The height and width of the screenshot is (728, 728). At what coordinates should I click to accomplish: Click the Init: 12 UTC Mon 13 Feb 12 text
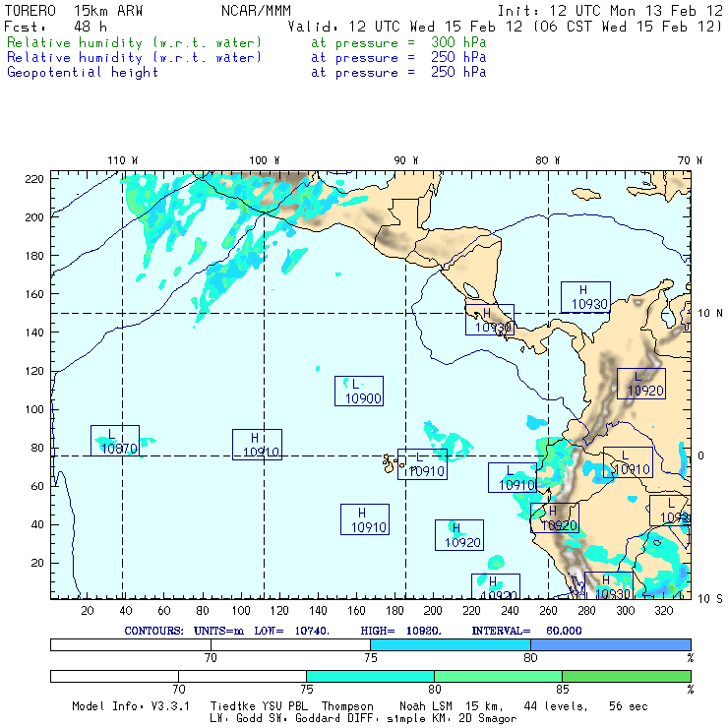point(610,11)
